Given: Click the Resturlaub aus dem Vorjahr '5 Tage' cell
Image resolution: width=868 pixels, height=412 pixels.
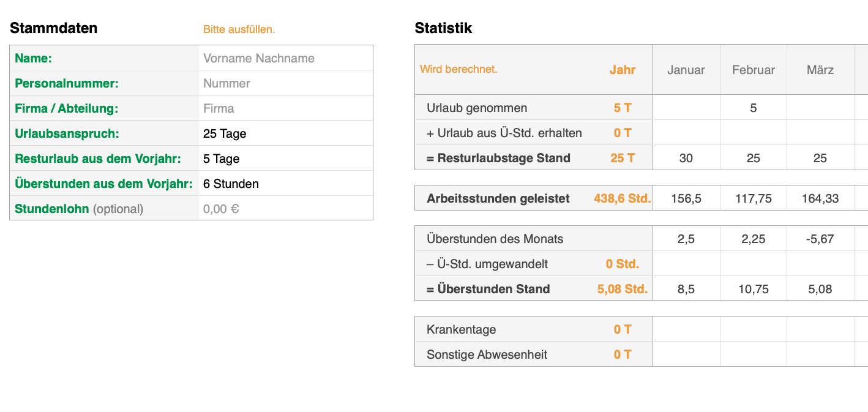Looking at the screenshot, I should [285, 159].
